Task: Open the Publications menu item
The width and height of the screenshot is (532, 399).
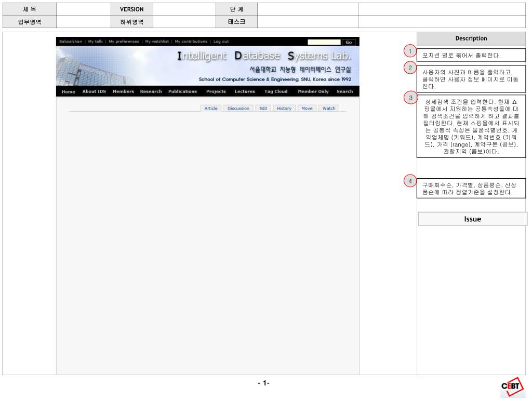Action: click(182, 91)
